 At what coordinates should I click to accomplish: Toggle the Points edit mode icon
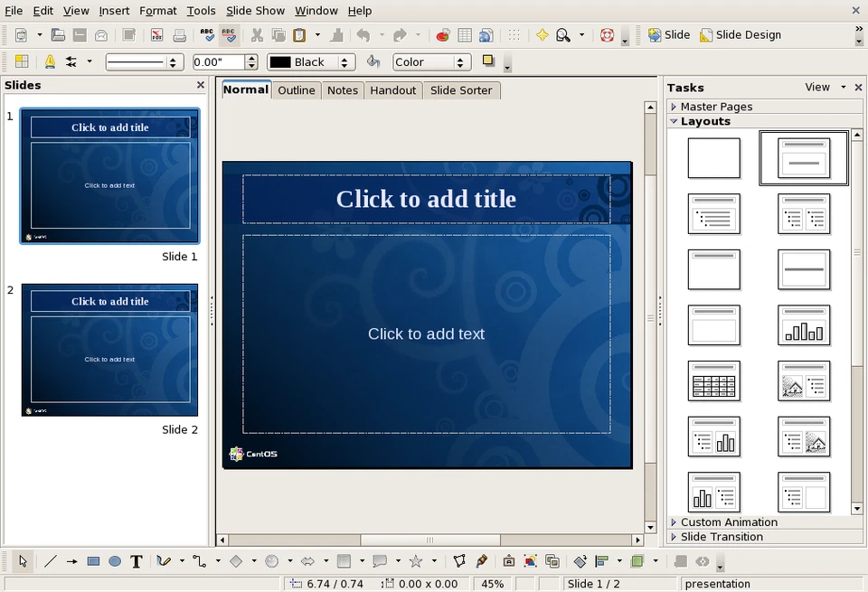click(x=459, y=561)
